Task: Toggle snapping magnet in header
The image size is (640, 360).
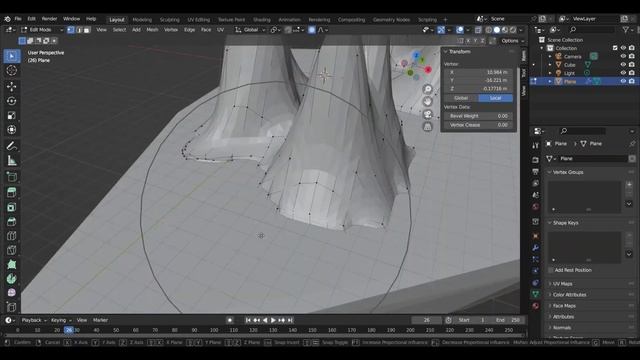Action: click(x=288, y=30)
